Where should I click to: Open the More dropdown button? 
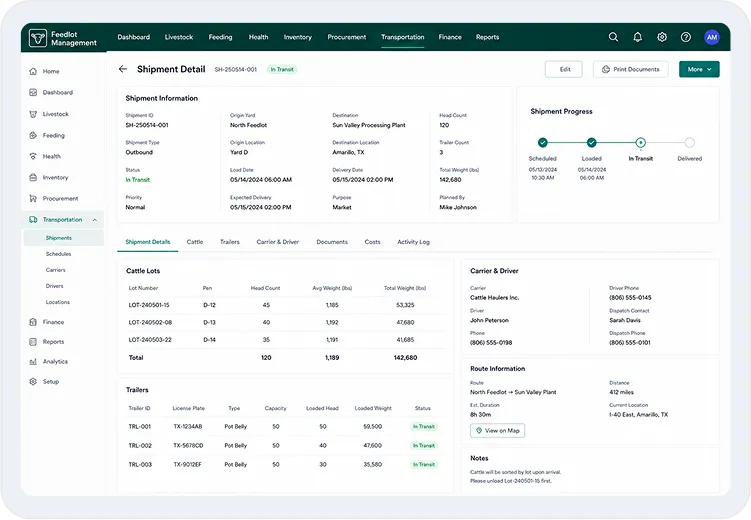pyautogui.click(x=699, y=69)
